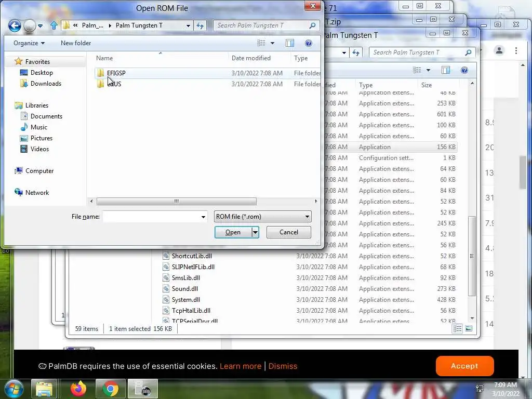The image size is (532, 399).
Task: Select Downloads in navigation pane
Action: click(46, 84)
